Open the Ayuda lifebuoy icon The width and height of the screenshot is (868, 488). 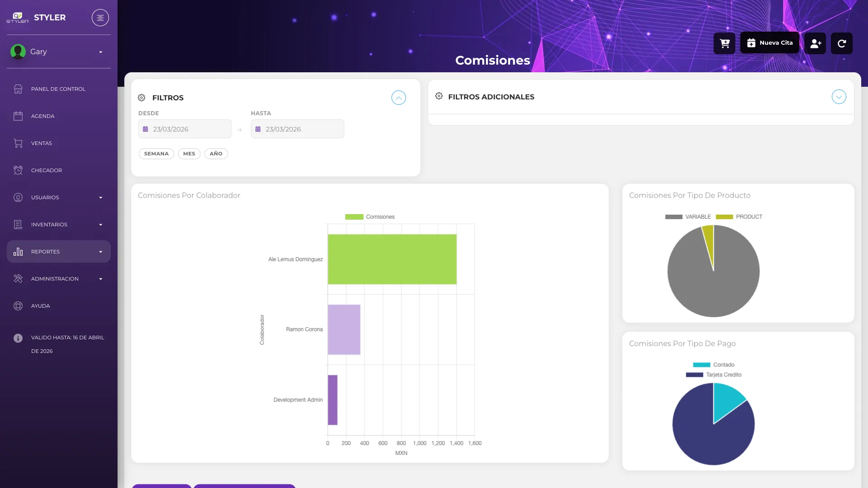pos(18,306)
